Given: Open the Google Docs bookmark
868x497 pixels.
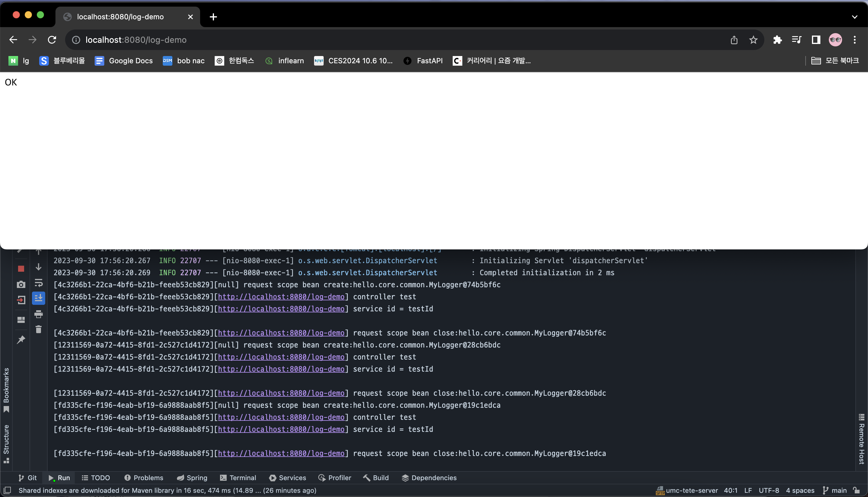Looking at the screenshot, I should coord(124,61).
